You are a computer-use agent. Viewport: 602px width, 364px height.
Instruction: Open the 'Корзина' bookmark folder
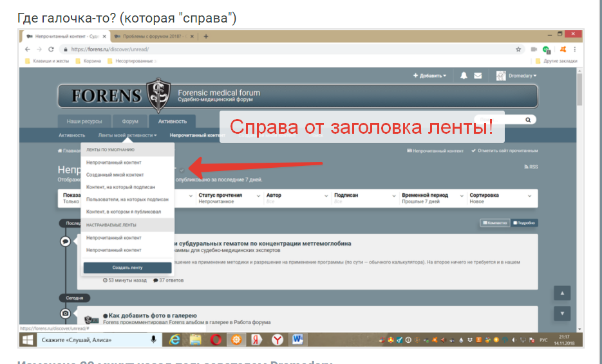tap(88, 60)
